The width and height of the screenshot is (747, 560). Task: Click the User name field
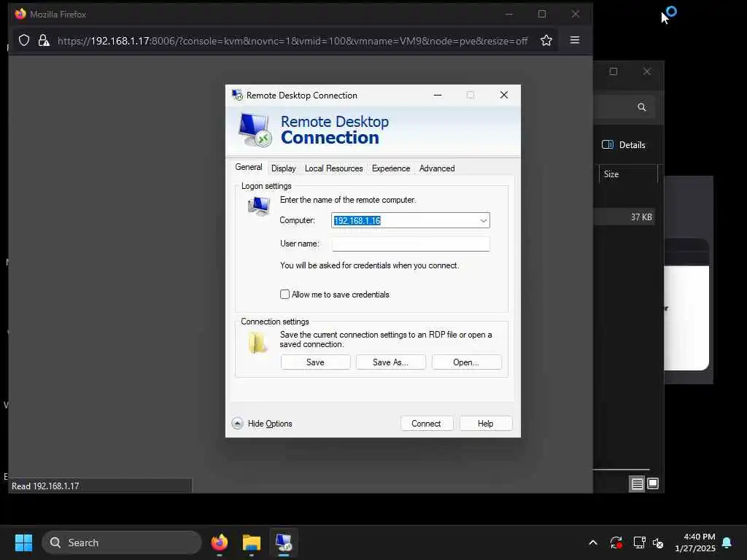pos(411,244)
